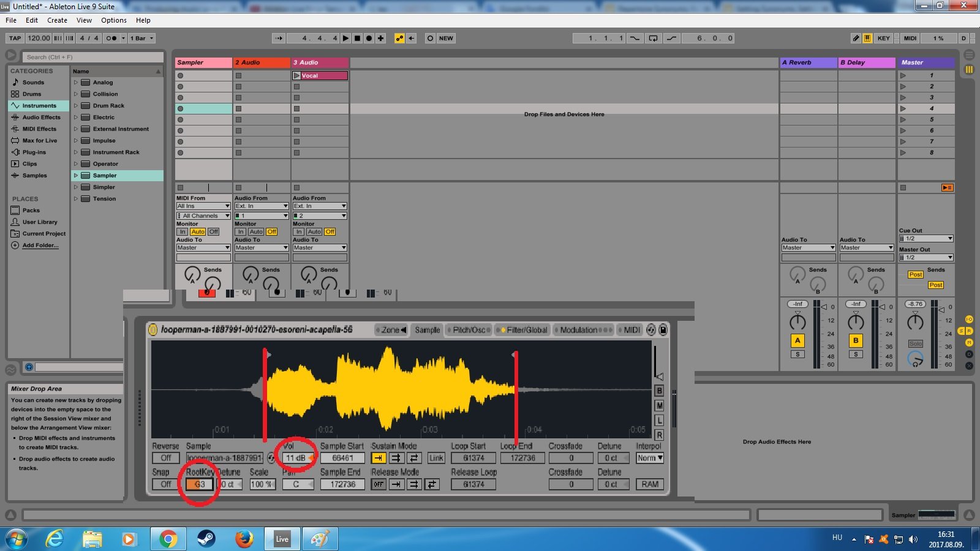Select Audio Effects category
Screen dimensions: 980x551
click(x=41, y=117)
